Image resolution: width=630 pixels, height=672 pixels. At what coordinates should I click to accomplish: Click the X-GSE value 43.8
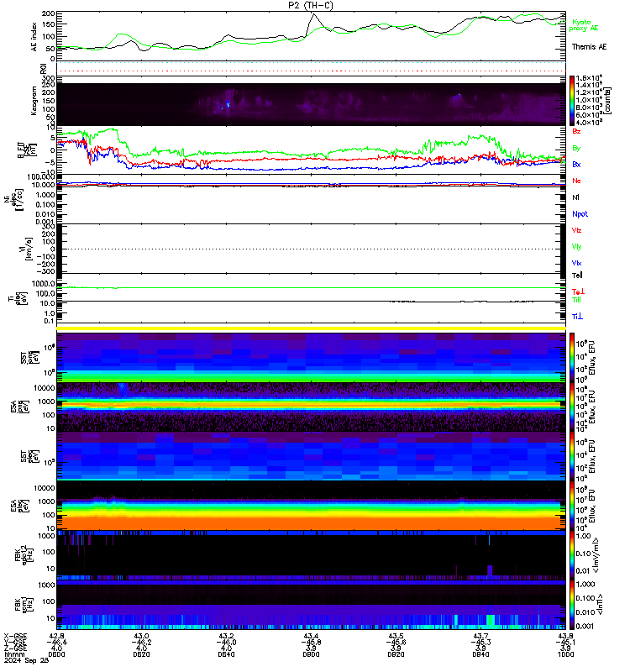pos(565,636)
